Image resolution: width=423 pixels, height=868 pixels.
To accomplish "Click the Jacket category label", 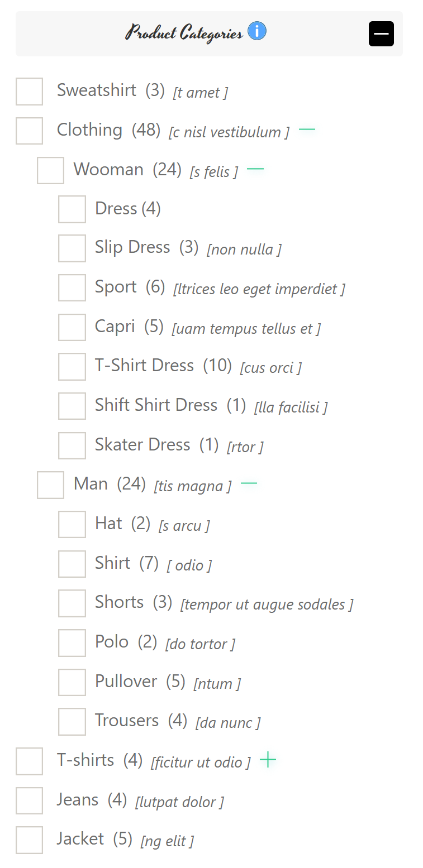I will (x=80, y=839).
